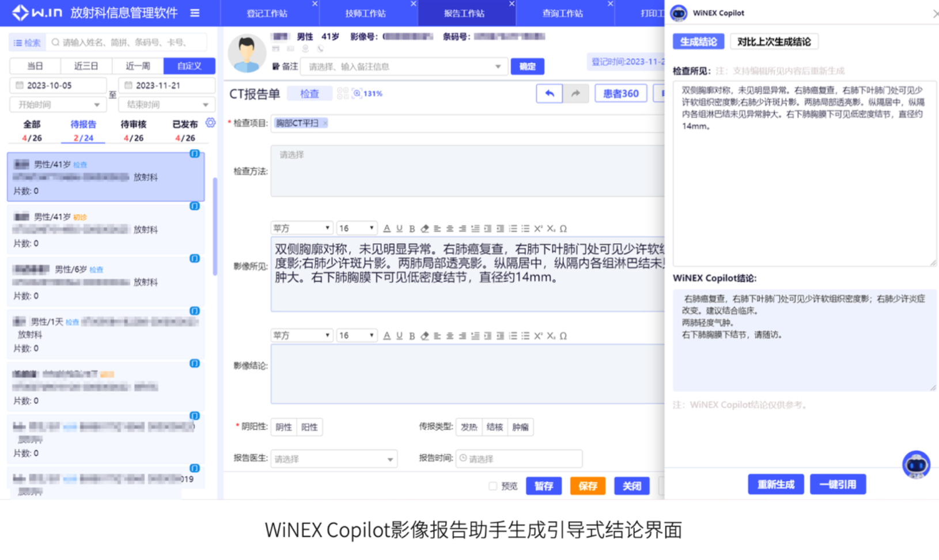Toggle 发热 under 传报类型
Viewport: 939px width, 560px height.
[468, 427]
